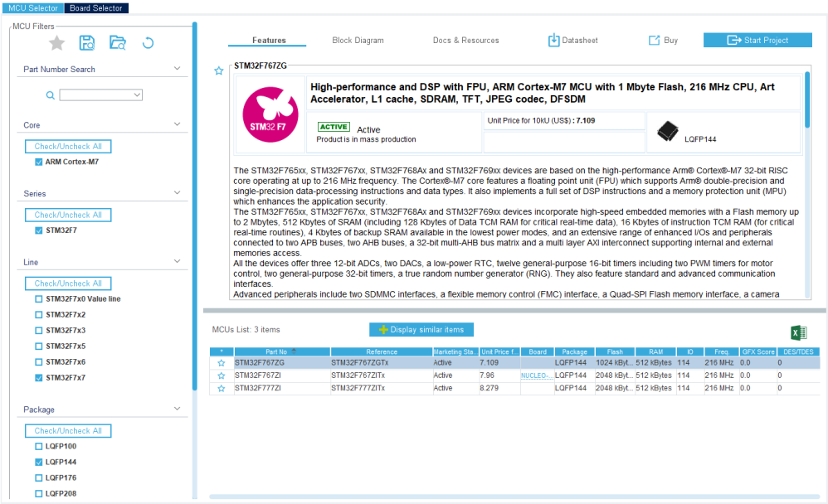Save the current MCU search filter
This screenshot has width=828, height=504.
pyautogui.click(x=86, y=43)
